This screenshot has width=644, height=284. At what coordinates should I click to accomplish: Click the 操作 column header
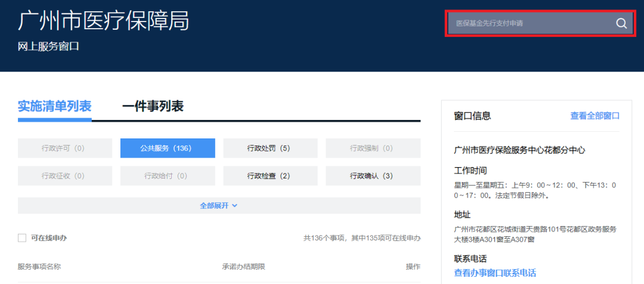[x=413, y=267]
